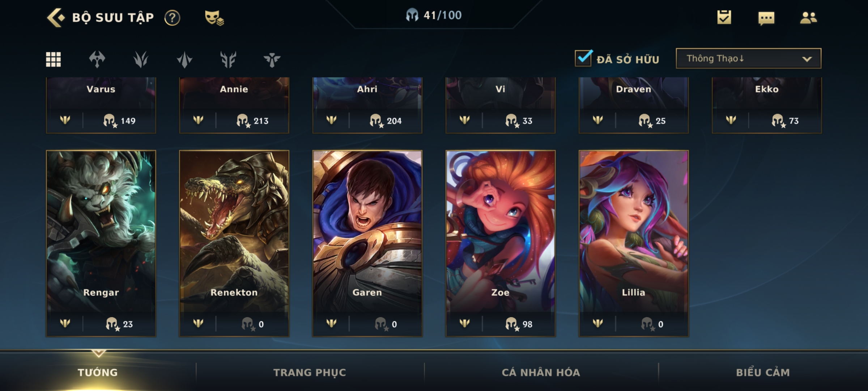The height and width of the screenshot is (391, 868).
Task: Switch to the BIỂU CẢM tab
Action: point(763,373)
